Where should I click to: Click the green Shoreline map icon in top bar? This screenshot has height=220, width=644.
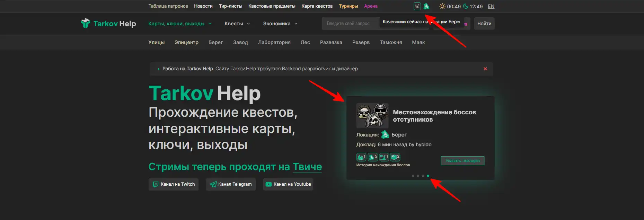pos(426,6)
